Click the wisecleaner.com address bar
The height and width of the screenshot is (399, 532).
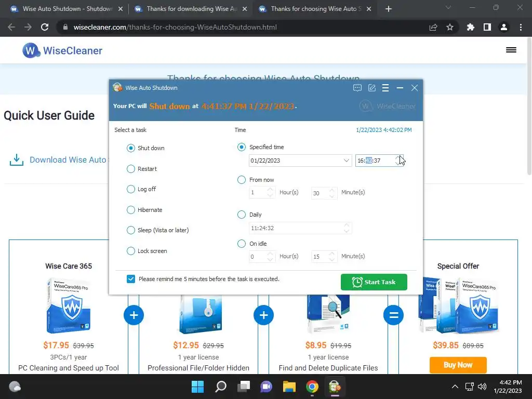(175, 27)
